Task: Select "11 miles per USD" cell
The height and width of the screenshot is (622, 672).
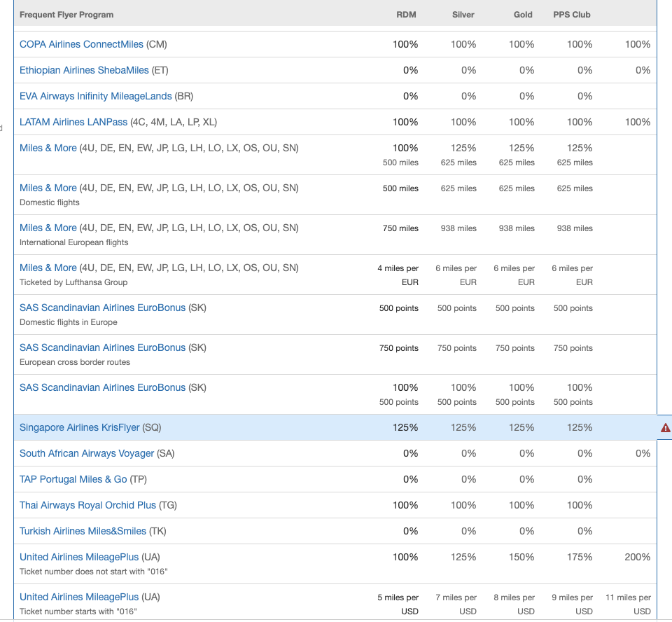Action: pyautogui.click(x=628, y=604)
